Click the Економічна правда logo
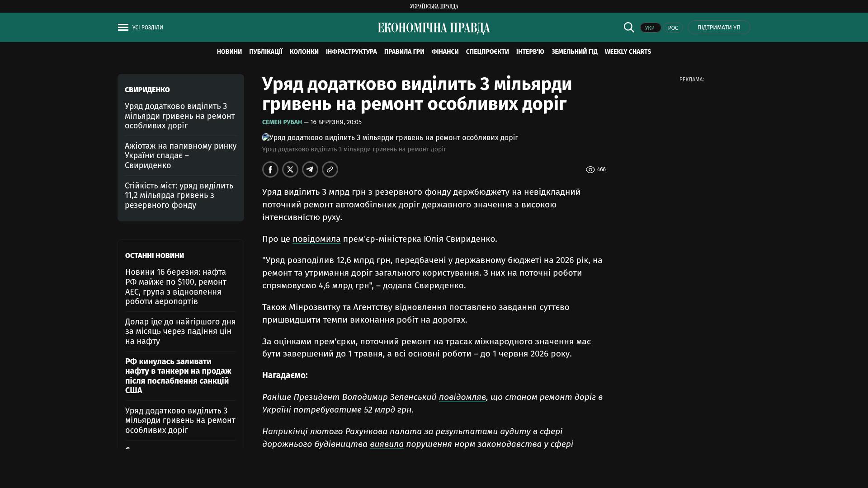 pos(434,28)
